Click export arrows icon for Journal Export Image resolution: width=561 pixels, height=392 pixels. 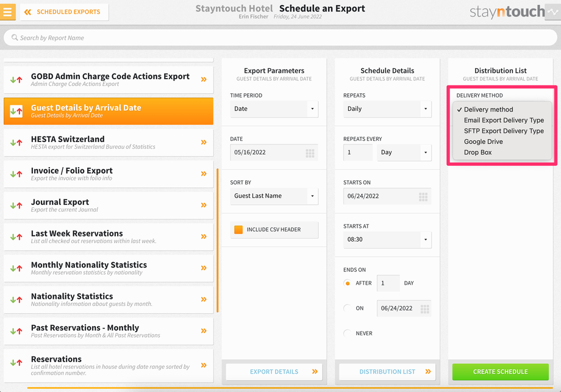[x=16, y=205]
